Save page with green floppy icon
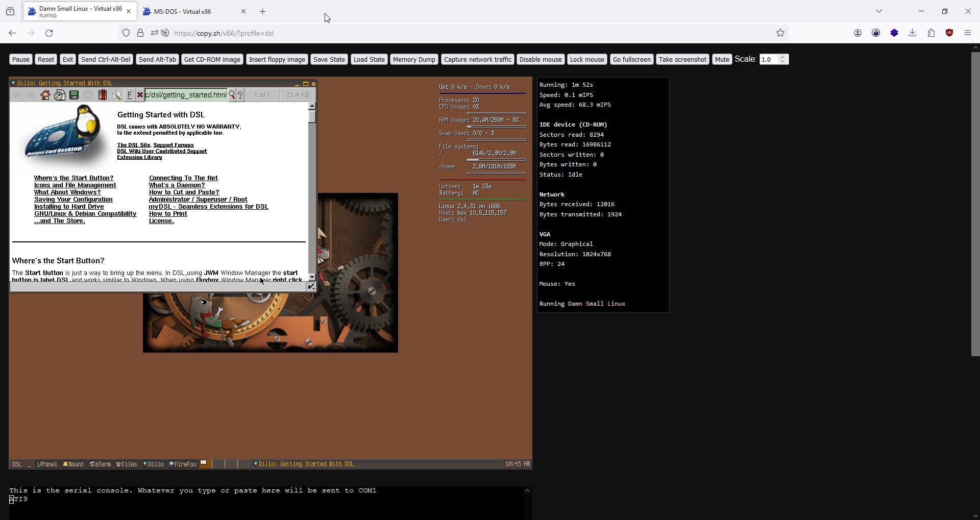 point(74,95)
